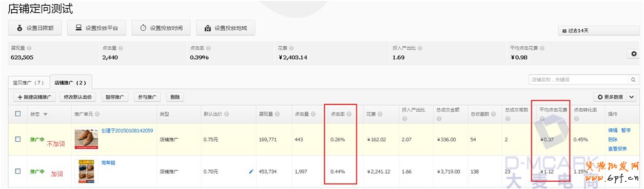Select the 店铺推广 (2) tab
Screen dimensions: 644x189
(70, 82)
